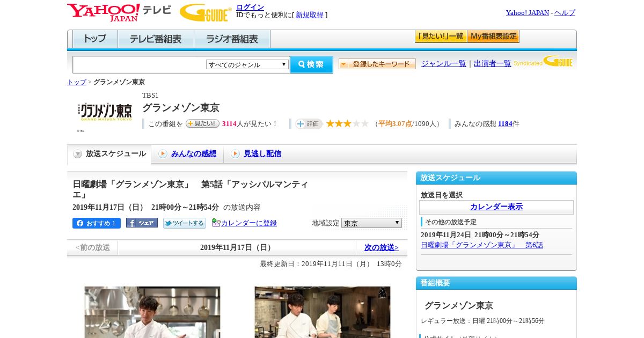Open the 「見たい!」一覧 button
The width and height of the screenshot is (644, 338).
441,36
